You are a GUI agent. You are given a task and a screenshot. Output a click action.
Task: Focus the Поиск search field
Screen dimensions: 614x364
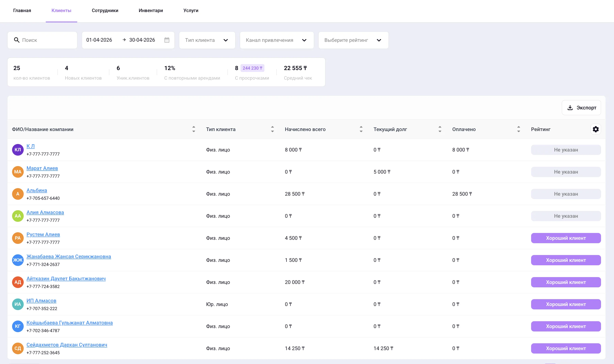(42, 40)
